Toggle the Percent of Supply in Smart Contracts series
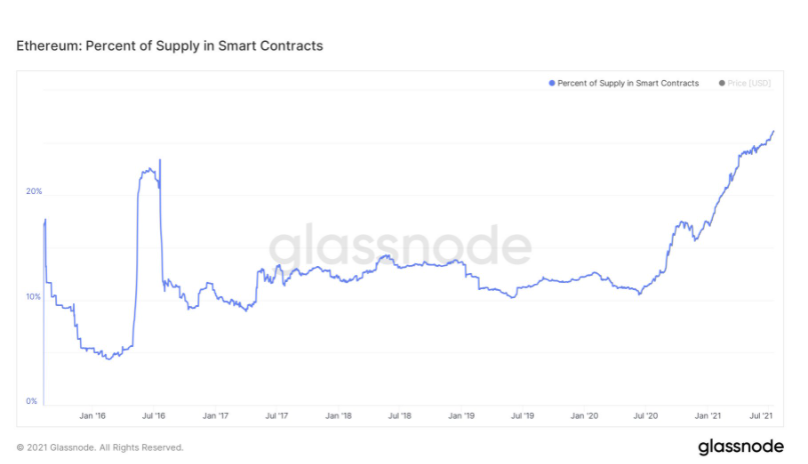This screenshot has height=464, width=808. [627, 83]
